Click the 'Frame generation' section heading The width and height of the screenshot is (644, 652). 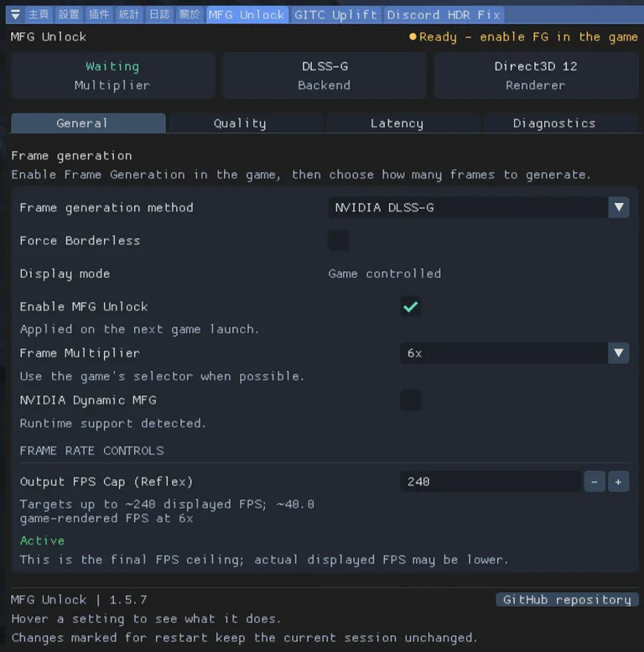tap(71, 156)
